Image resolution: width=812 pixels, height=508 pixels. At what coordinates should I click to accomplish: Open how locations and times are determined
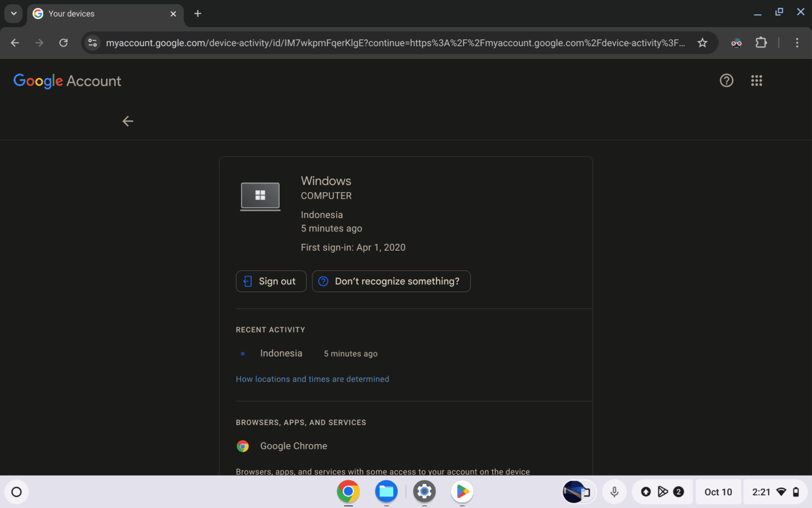[x=312, y=379]
